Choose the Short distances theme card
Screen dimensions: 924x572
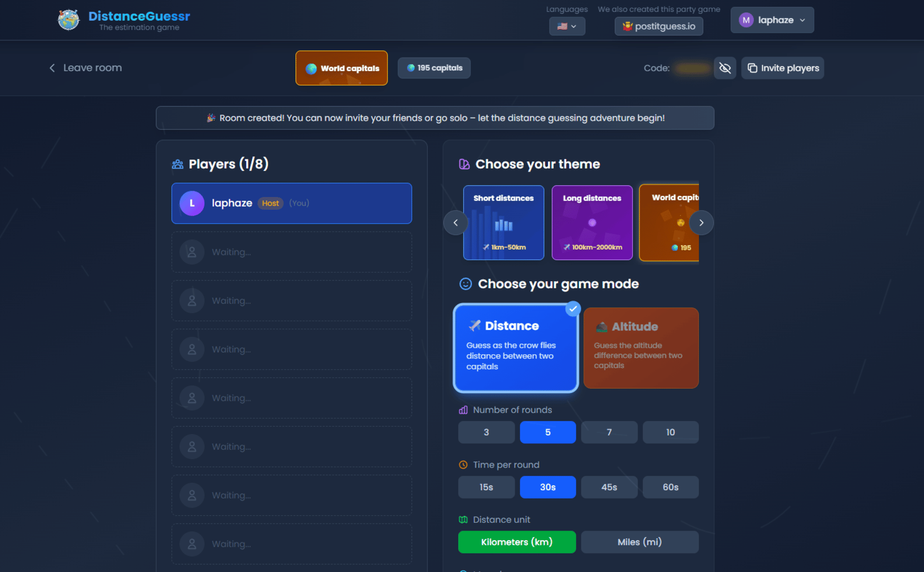[x=503, y=222]
